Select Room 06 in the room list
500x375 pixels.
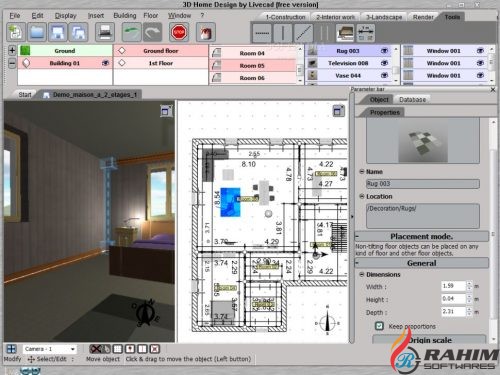(252, 78)
